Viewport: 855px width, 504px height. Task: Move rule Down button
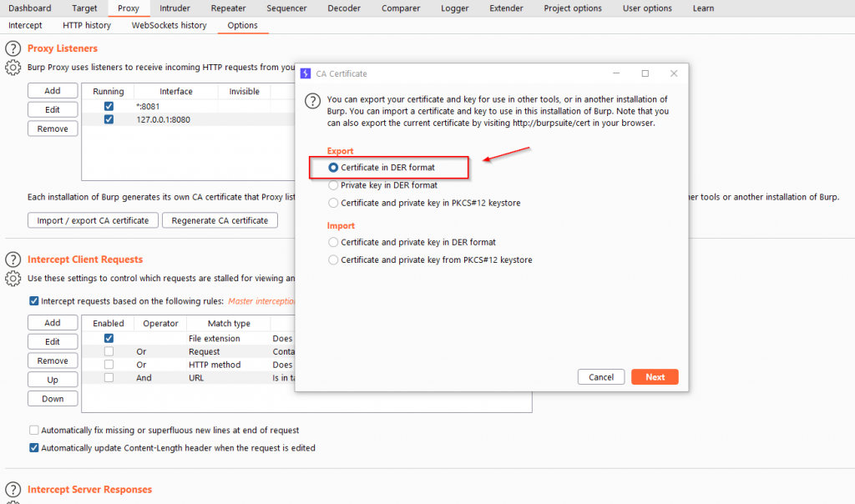(53, 399)
